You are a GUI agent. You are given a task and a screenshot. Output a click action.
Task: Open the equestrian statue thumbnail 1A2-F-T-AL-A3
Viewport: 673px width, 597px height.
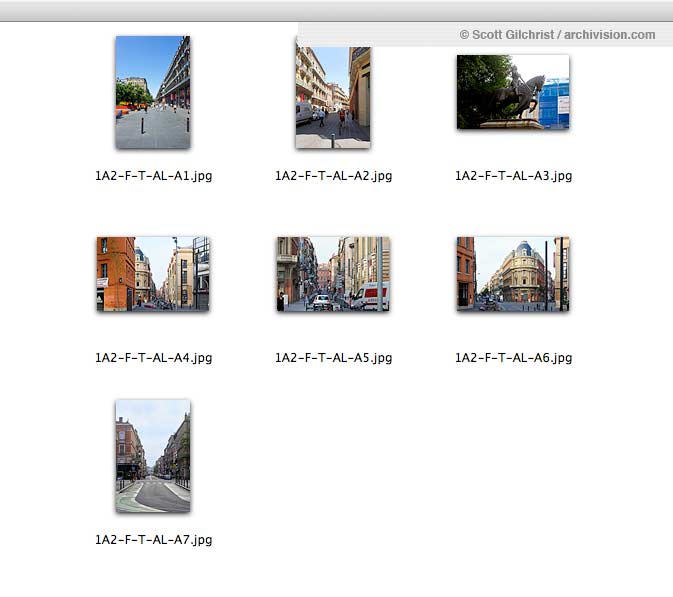point(513,92)
